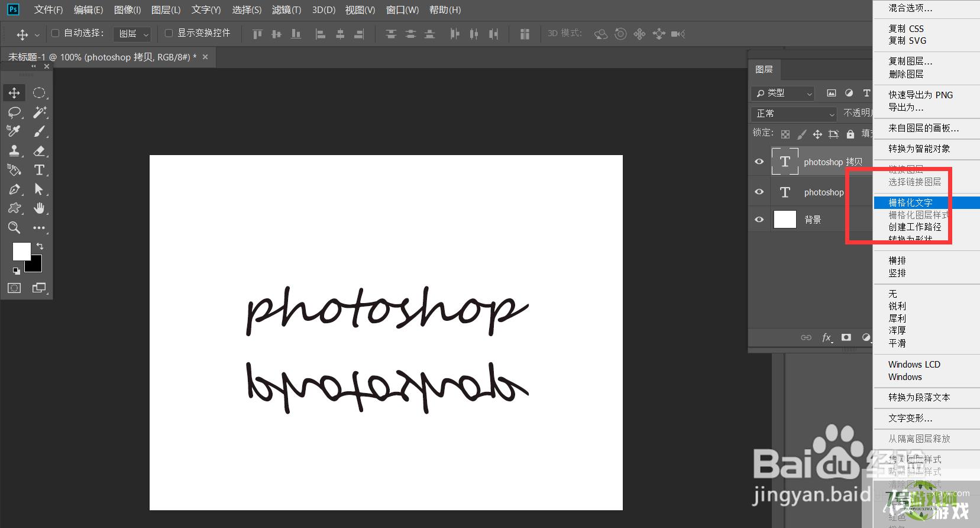Select the Clone Stamp tool
Screen dimensions: 980x528
[x=14, y=151]
